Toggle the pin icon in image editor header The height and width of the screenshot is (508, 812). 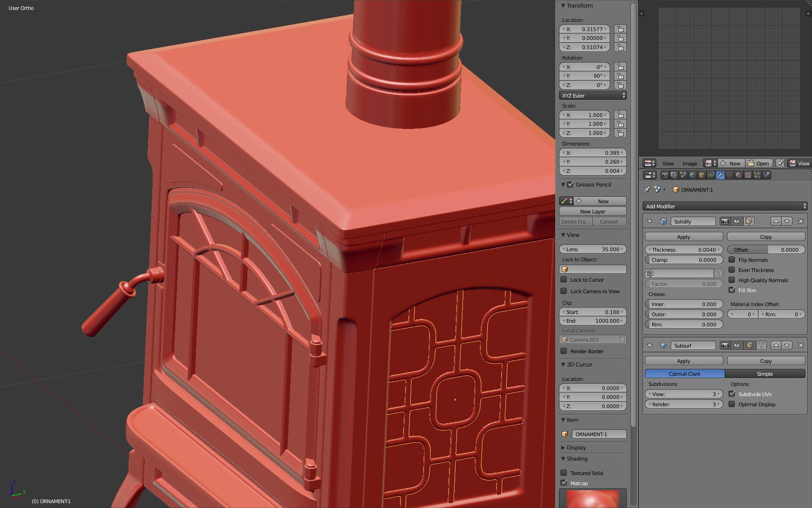(780, 163)
